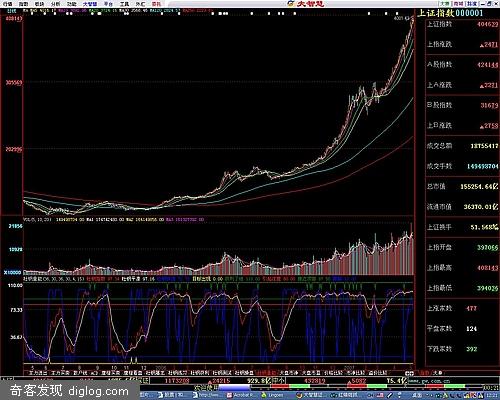Select the 主力进出 indicator tab
This screenshot has width=500, height=400.
click(x=38, y=373)
